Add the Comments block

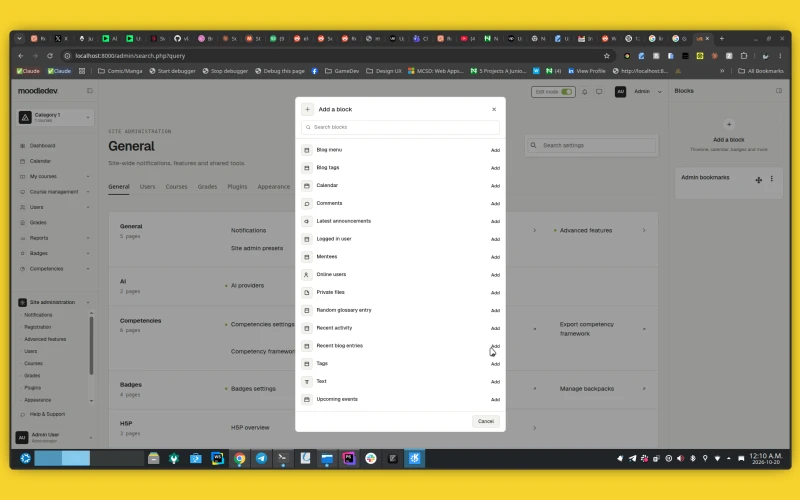(495, 204)
